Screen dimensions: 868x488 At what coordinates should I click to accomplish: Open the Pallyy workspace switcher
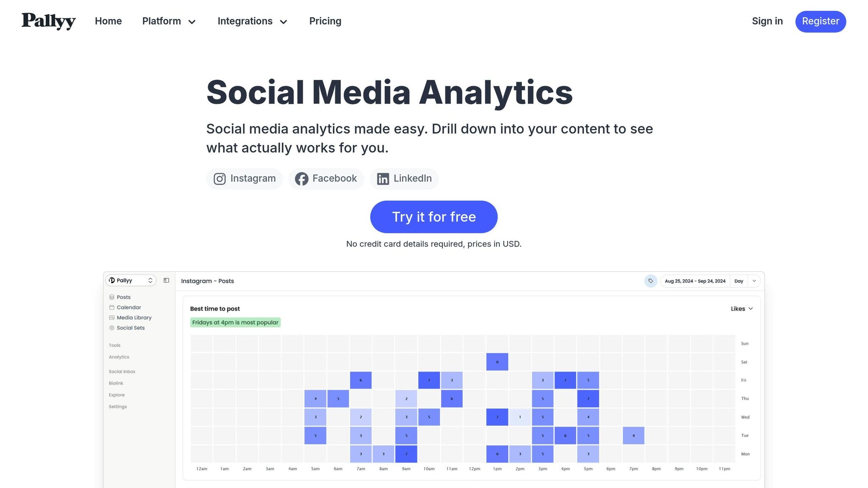tap(131, 280)
